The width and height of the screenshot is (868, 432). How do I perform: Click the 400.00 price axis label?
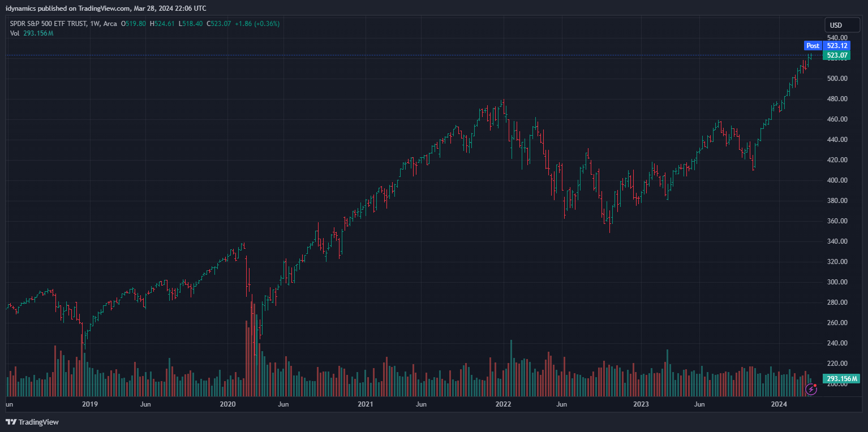pyautogui.click(x=837, y=180)
